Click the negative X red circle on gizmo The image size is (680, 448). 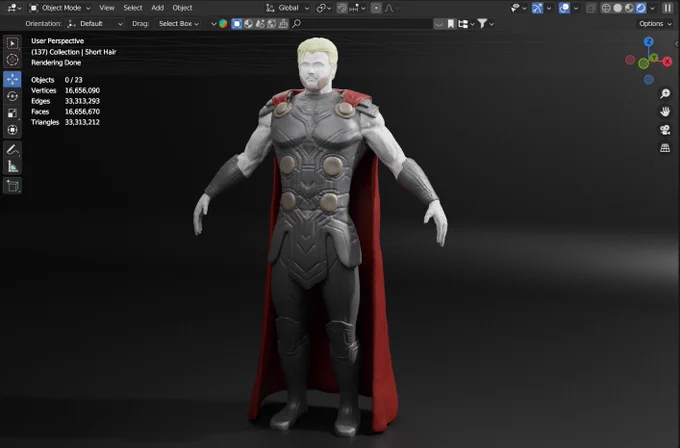pyautogui.click(x=630, y=60)
